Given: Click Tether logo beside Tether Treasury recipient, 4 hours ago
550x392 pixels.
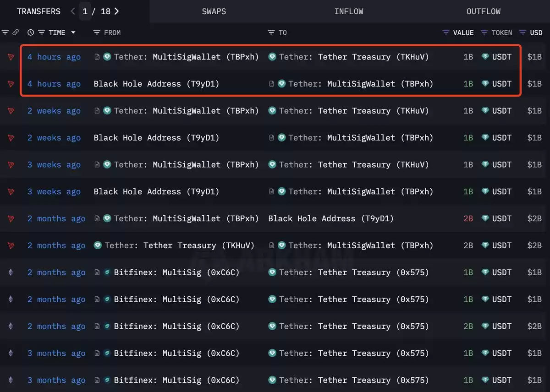Looking at the screenshot, I should pyautogui.click(x=272, y=57).
